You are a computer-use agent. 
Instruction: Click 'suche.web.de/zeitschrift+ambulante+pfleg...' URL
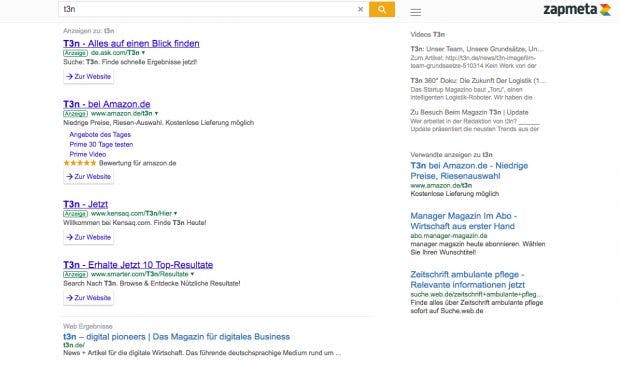pyautogui.click(x=476, y=294)
